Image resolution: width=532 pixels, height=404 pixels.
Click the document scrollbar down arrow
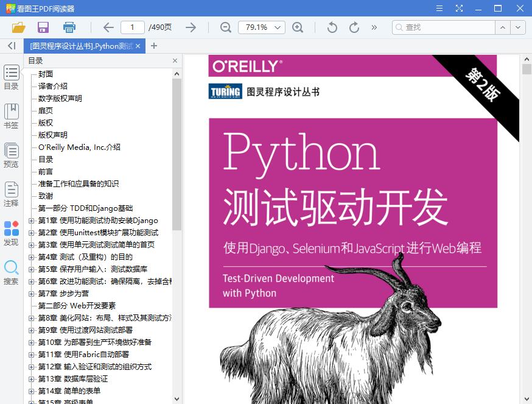(x=527, y=399)
